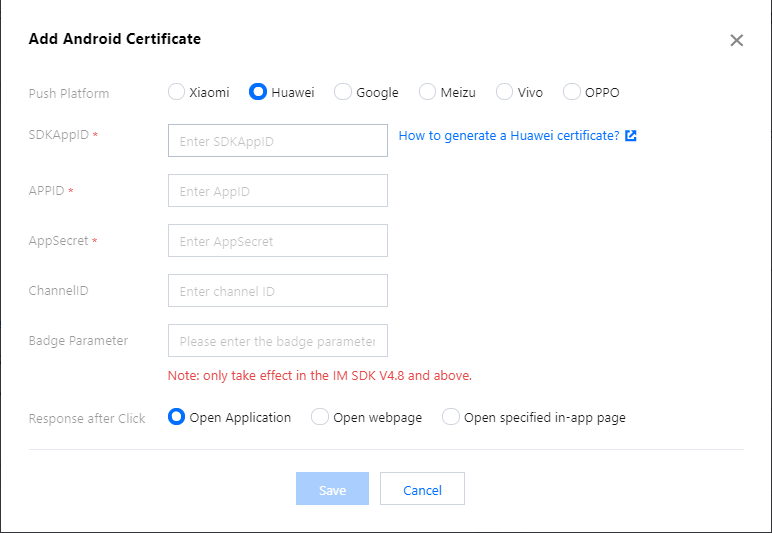Focus the Enter AppSecret field

pyautogui.click(x=278, y=241)
